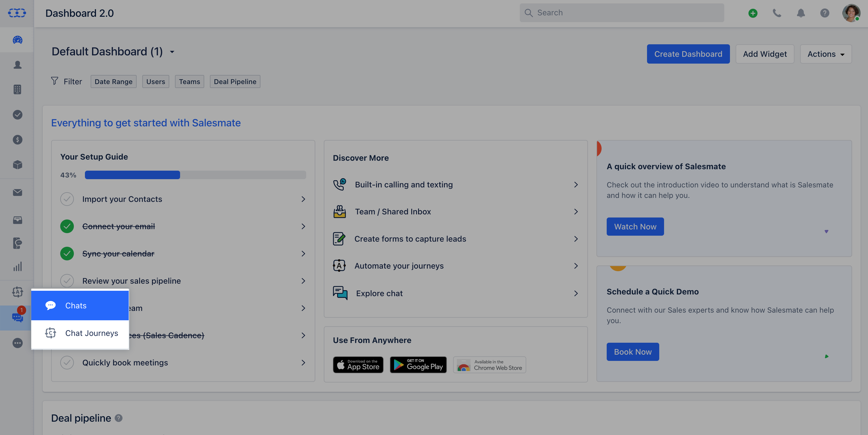
Task: Select Chat Journeys in the flyout menu
Action: (x=80, y=333)
